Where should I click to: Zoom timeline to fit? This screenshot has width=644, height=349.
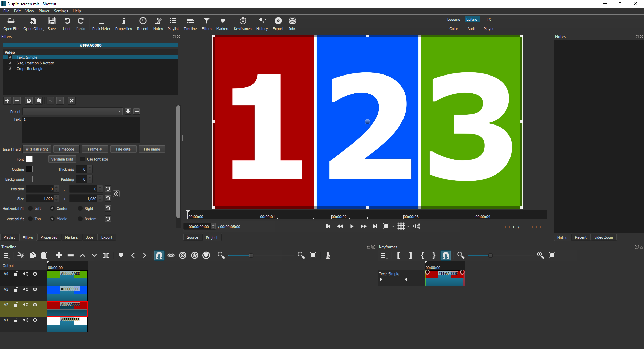[313, 256]
